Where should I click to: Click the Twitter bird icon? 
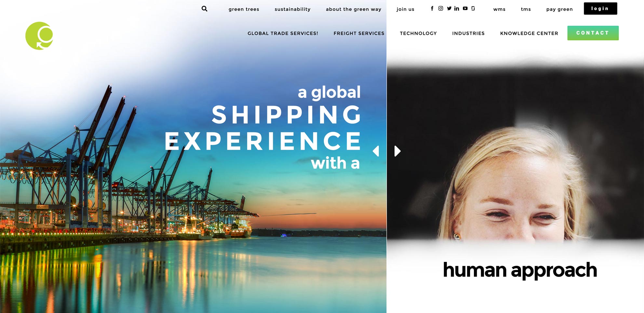pos(449,8)
